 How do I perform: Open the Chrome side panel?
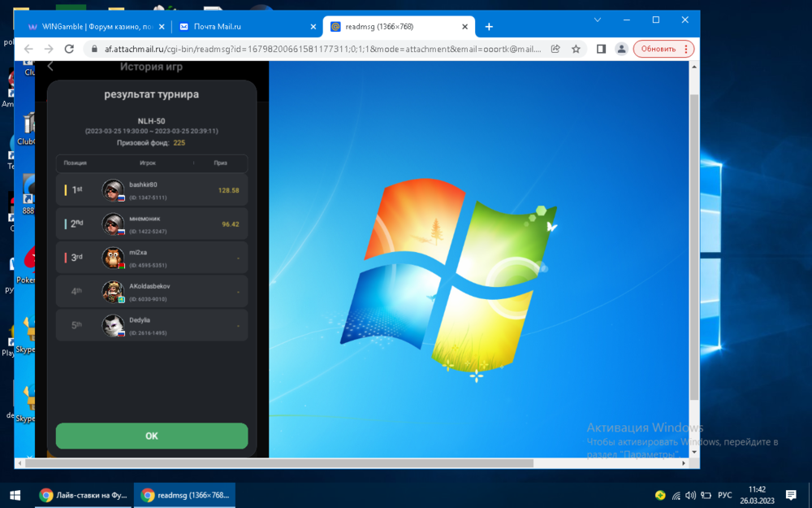pyautogui.click(x=601, y=49)
